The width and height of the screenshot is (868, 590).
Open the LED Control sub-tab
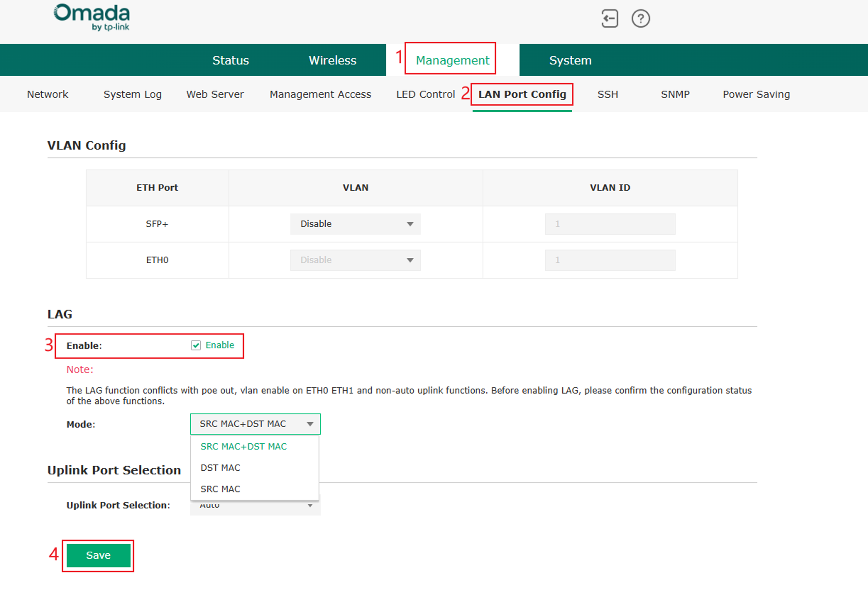pyautogui.click(x=426, y=94)
